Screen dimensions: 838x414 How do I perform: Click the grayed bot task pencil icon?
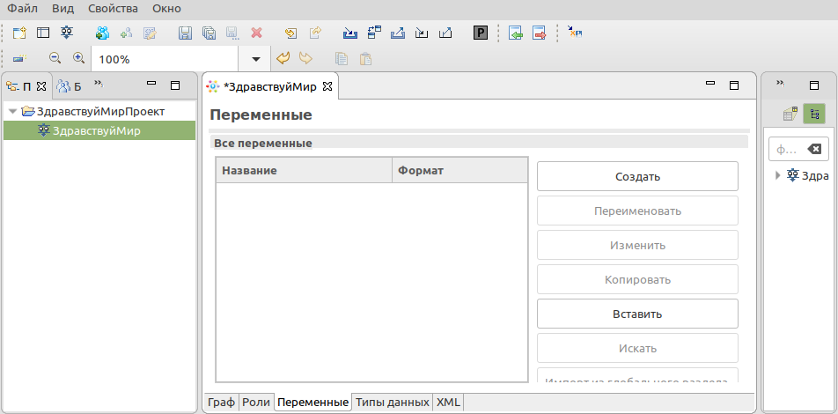[150, 33]
